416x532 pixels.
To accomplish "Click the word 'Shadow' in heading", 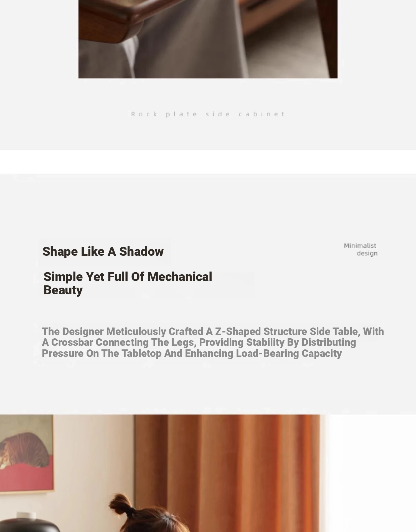I will (141, 252).
